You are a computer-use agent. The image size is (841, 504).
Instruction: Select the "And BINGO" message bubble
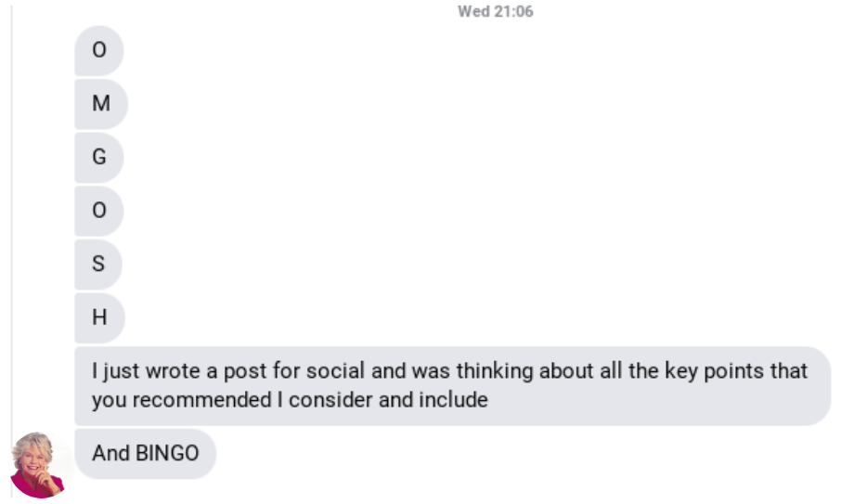[145, 454]
